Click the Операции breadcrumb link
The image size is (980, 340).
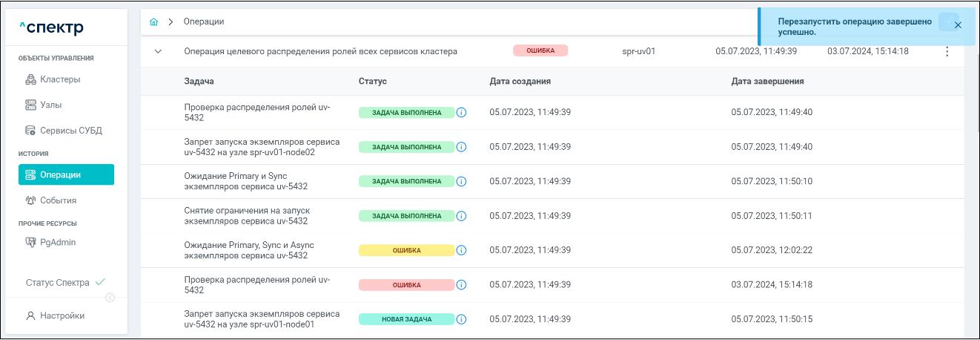pos(204,22)
